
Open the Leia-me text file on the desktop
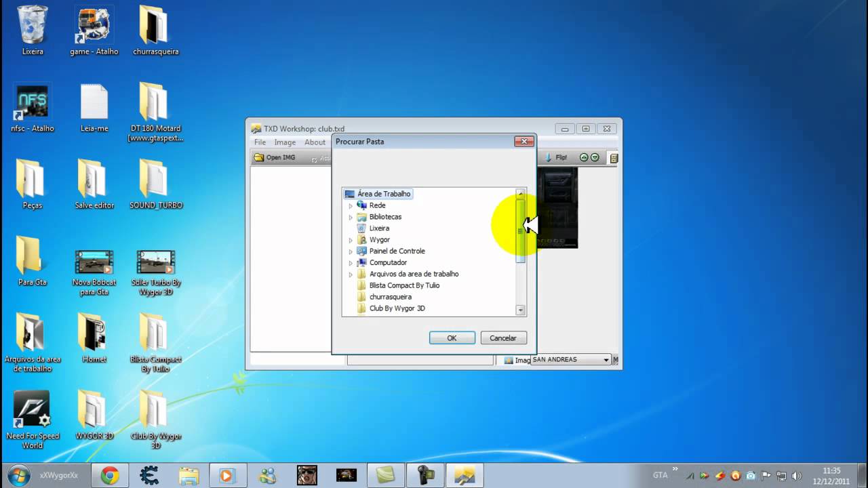[94, 108]
